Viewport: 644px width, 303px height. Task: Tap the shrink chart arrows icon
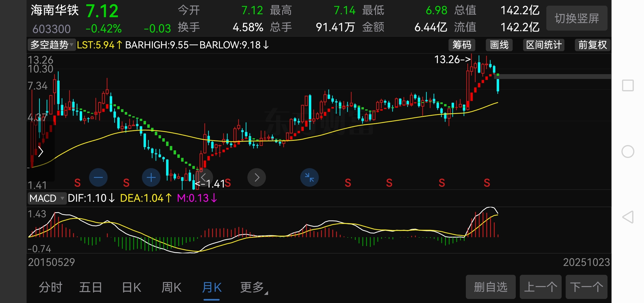[309, 178]
